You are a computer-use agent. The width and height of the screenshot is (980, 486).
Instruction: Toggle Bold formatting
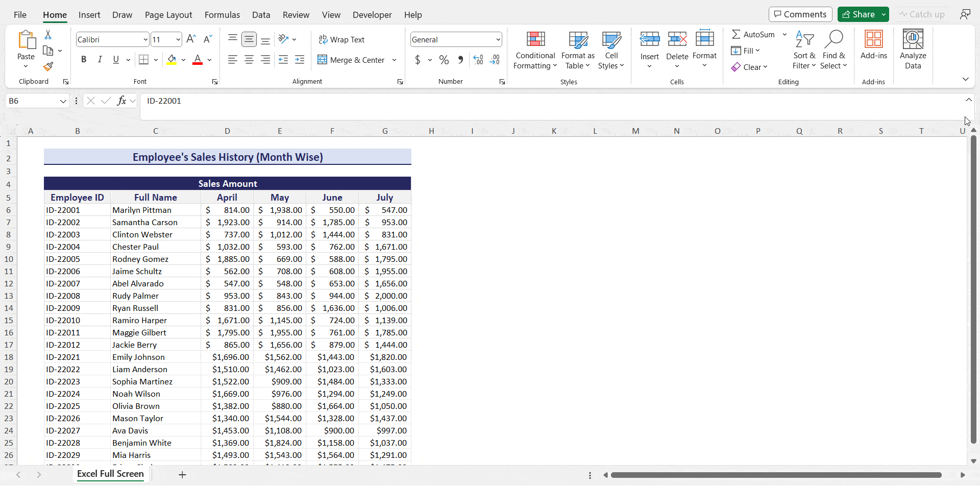point(84,60)
